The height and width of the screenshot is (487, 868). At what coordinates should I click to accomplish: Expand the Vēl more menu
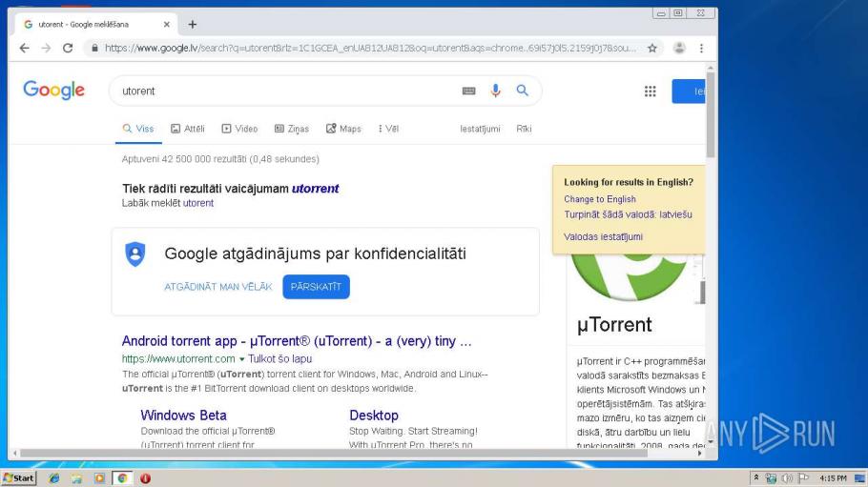tap(388, 129)
